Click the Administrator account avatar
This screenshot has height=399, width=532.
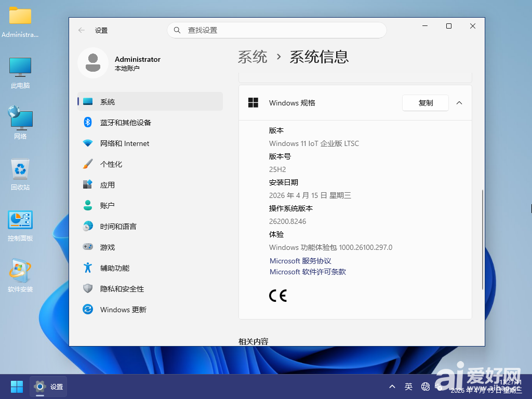click(93, 63)
